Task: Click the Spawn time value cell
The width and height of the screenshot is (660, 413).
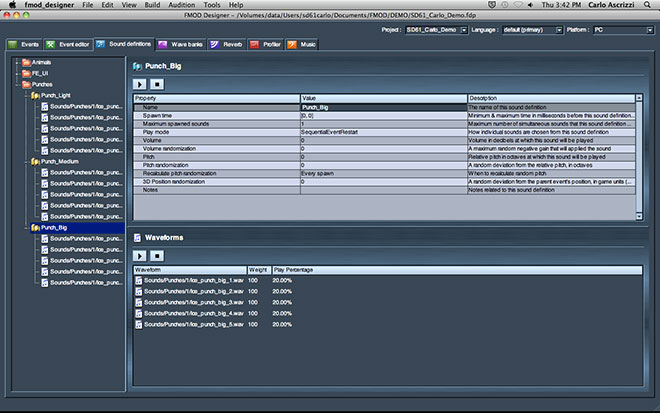Action: (x=383, y=115)
